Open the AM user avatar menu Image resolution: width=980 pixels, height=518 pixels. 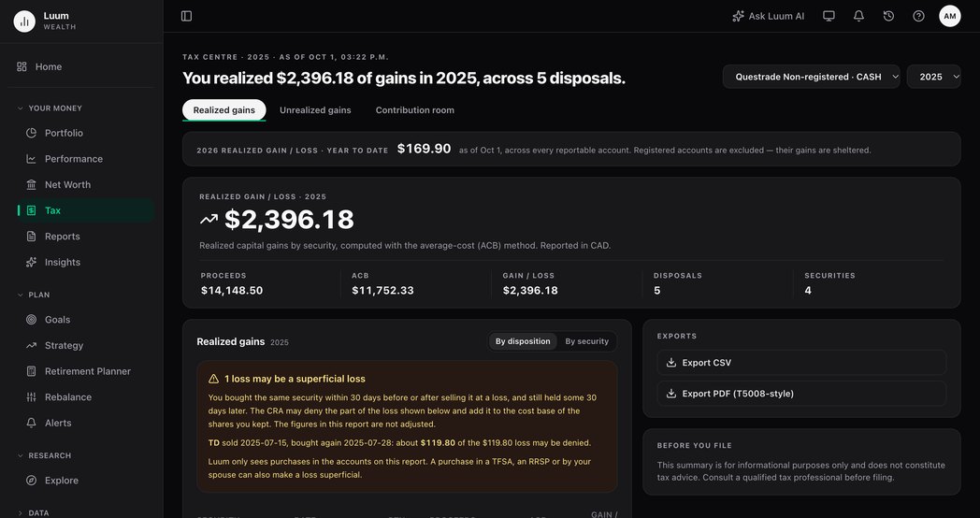[950, 16]
